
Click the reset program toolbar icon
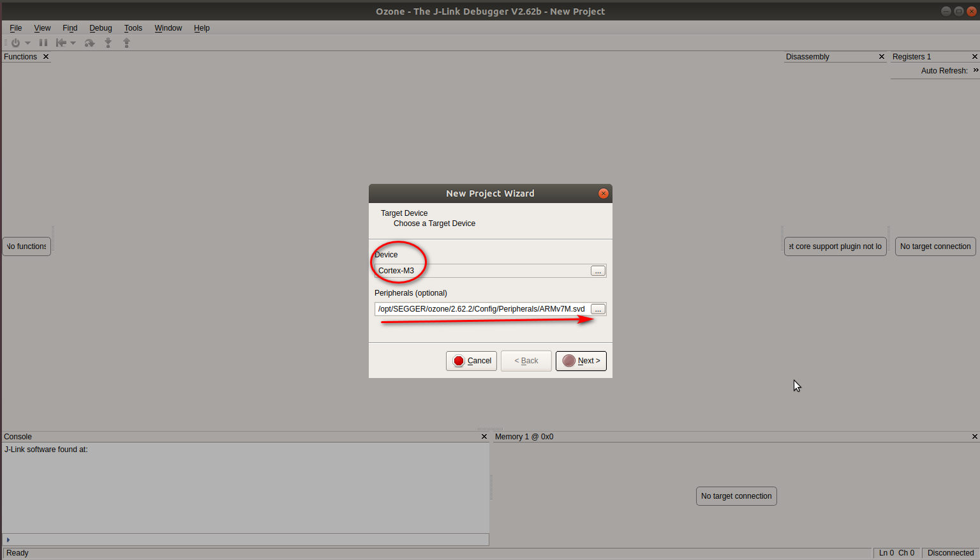[61, 43]
